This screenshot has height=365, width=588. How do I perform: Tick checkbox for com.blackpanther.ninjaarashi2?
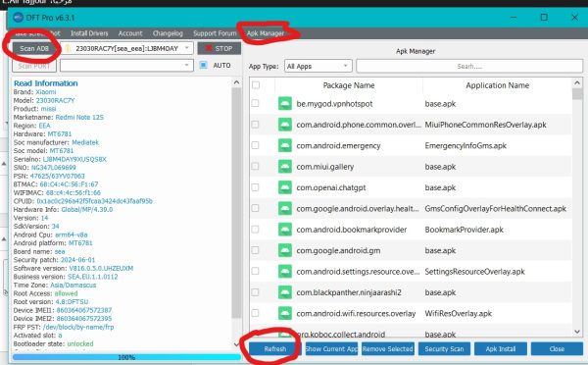point(256,292)
